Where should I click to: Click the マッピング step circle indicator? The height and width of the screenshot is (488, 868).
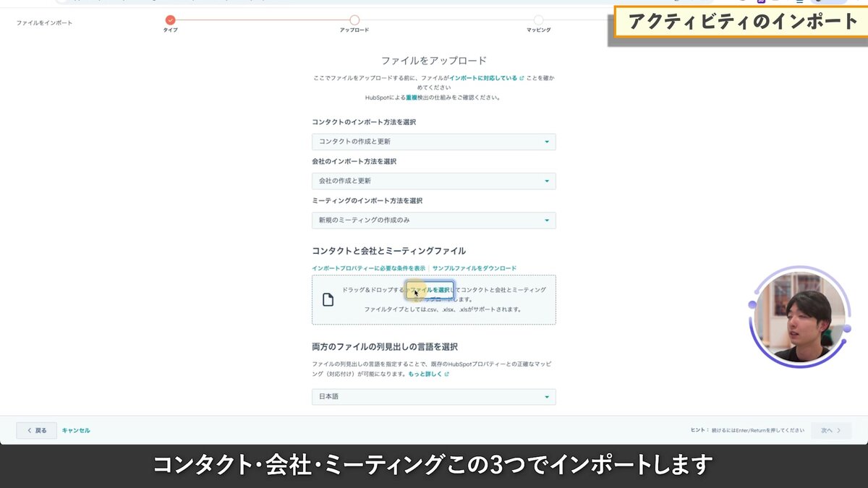click(x=538, y=21)
